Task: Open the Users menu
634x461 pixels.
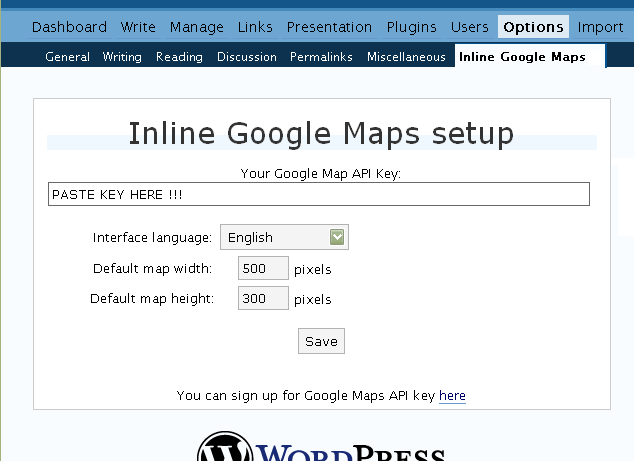Action: [469, 27]
